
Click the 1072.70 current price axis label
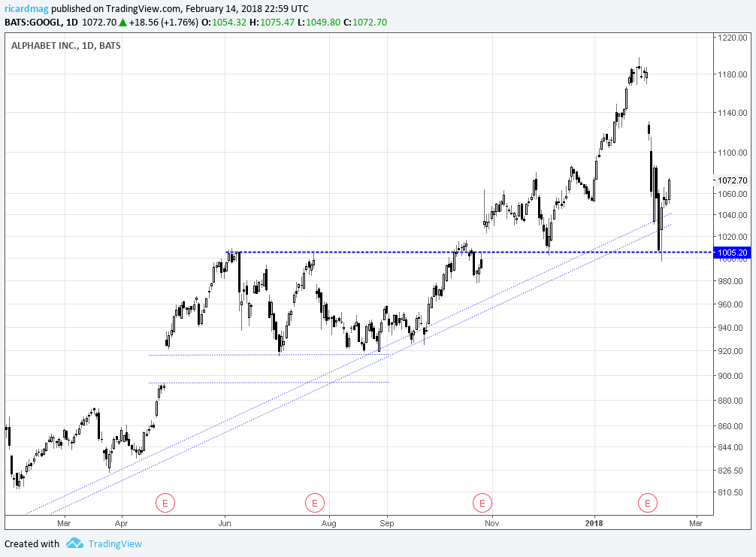tap(732, 180)
